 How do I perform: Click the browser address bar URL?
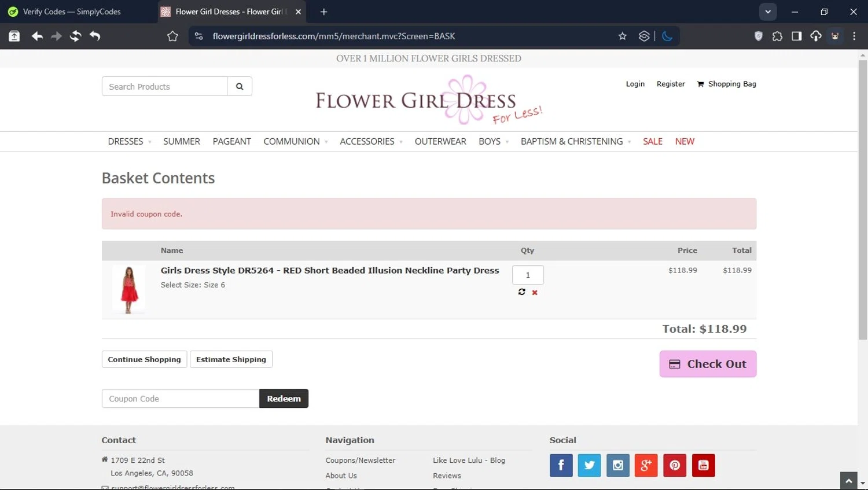pos(334,36)
